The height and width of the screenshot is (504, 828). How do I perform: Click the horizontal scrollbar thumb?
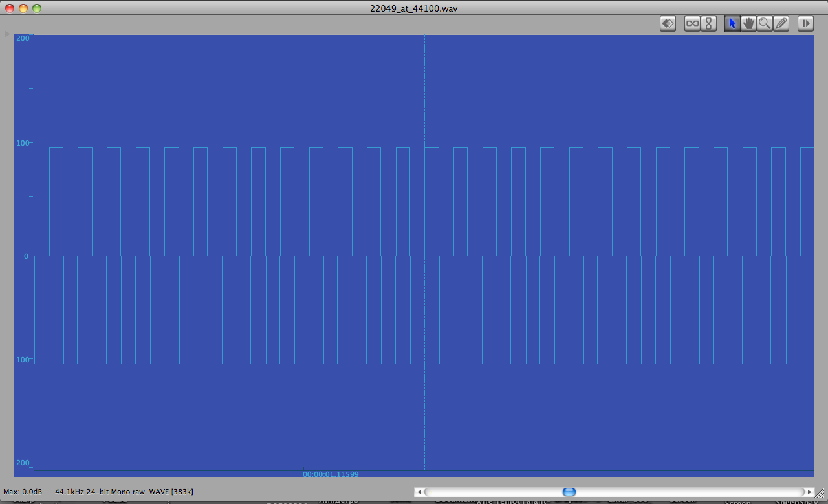[569, 492]
